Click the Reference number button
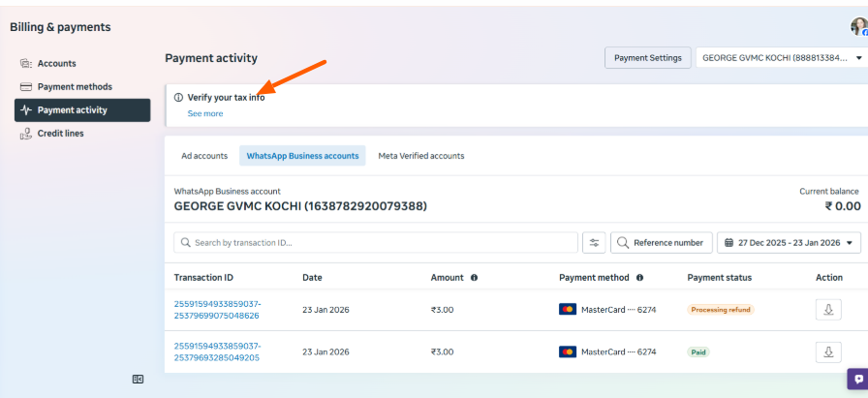Image resolution: width=868 pixels, height=398 pixels. click(661, 243)
